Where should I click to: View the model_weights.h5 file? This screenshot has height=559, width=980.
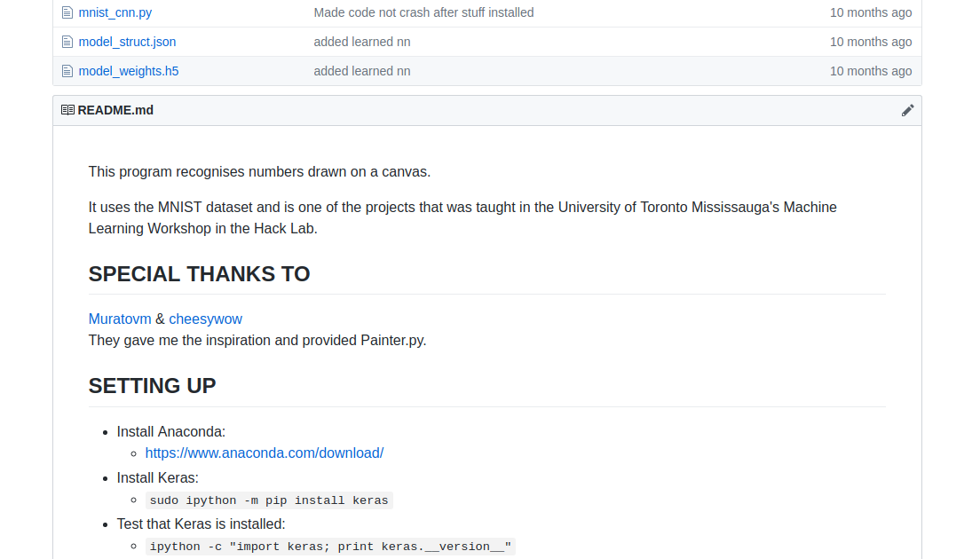128,71
